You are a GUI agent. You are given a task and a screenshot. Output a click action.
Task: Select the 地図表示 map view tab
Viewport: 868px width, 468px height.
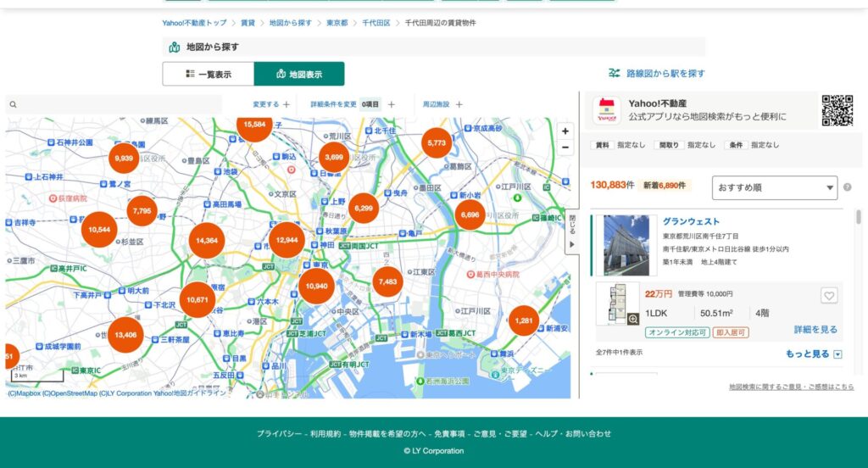299,75
